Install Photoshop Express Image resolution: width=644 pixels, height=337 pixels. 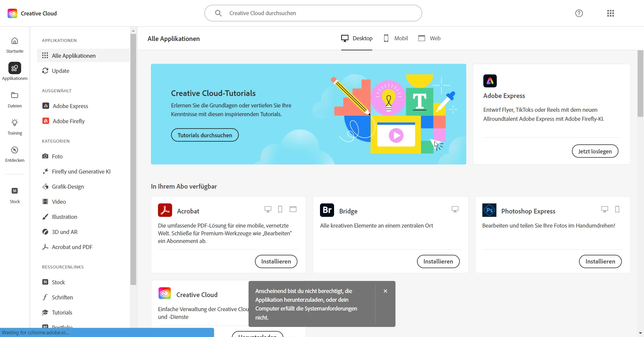[600, 261]
